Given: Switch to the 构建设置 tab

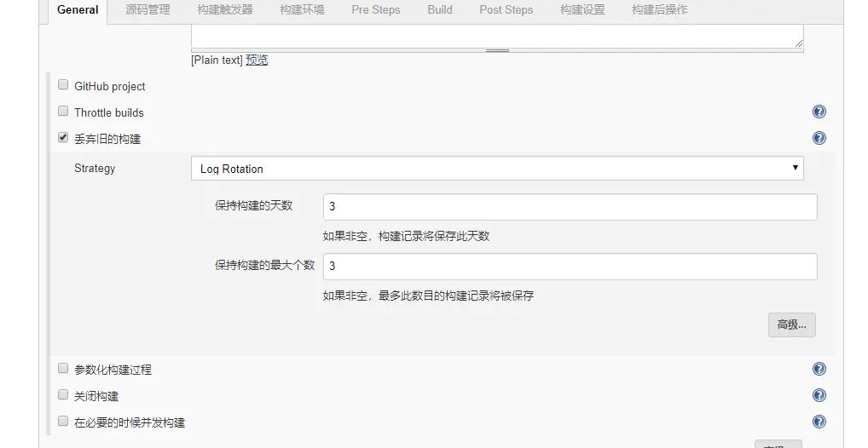Looking at the screenshot, I should [x=582, y=10].
